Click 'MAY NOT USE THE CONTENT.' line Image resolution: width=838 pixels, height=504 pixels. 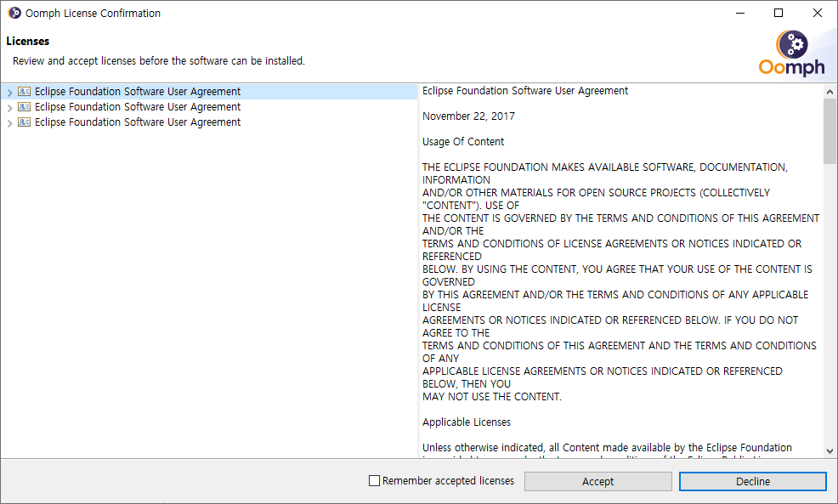point(492,397)
